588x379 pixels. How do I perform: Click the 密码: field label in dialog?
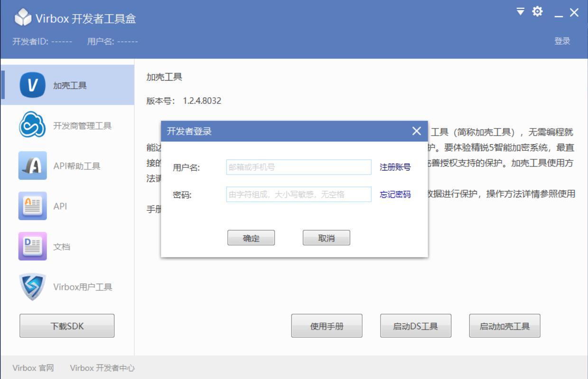tap(182, 195)
